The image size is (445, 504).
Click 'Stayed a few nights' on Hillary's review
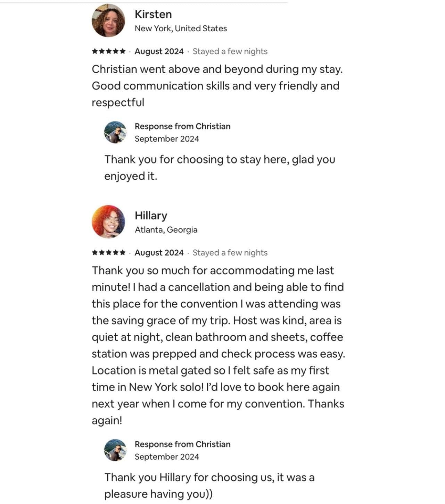pos(230,253)
